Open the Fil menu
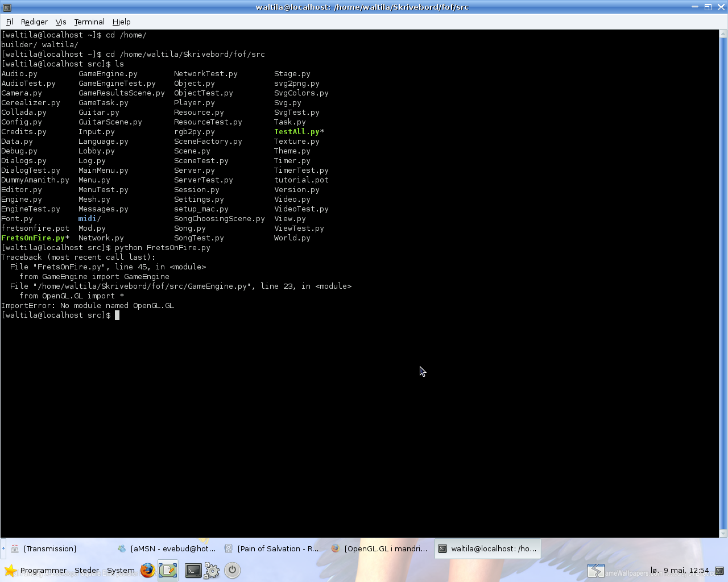This screenshot has height=582, width=728. pos(9,22)
